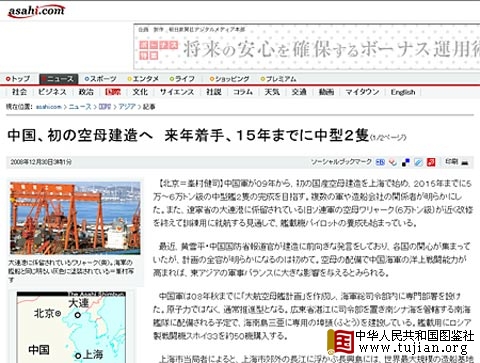This screenshot has height=363, width=480.
Task: Click the red Buzzurl bookmark icon
Action: [x=431, y=162]
